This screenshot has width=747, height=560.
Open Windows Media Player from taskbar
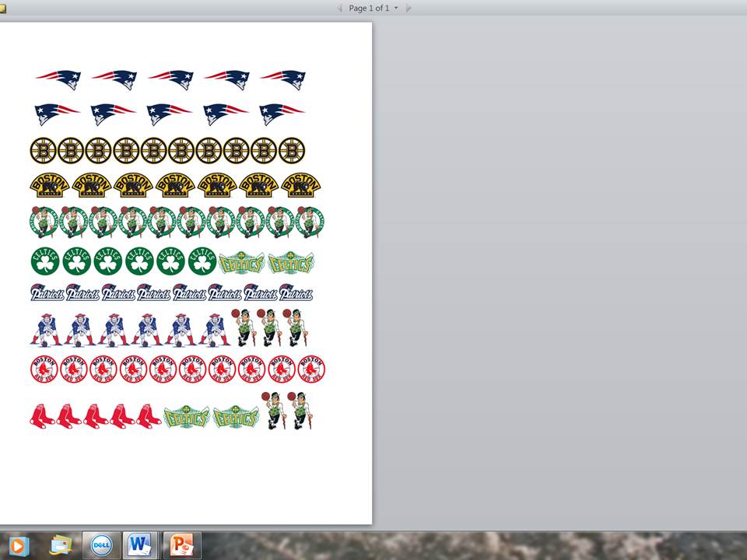[17, 545]
